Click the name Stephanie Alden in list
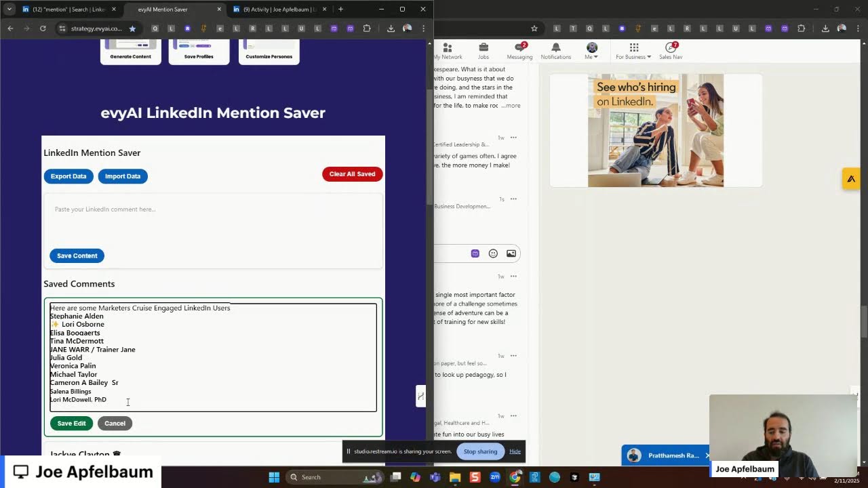The image size is (868, 488). [77, 317]
